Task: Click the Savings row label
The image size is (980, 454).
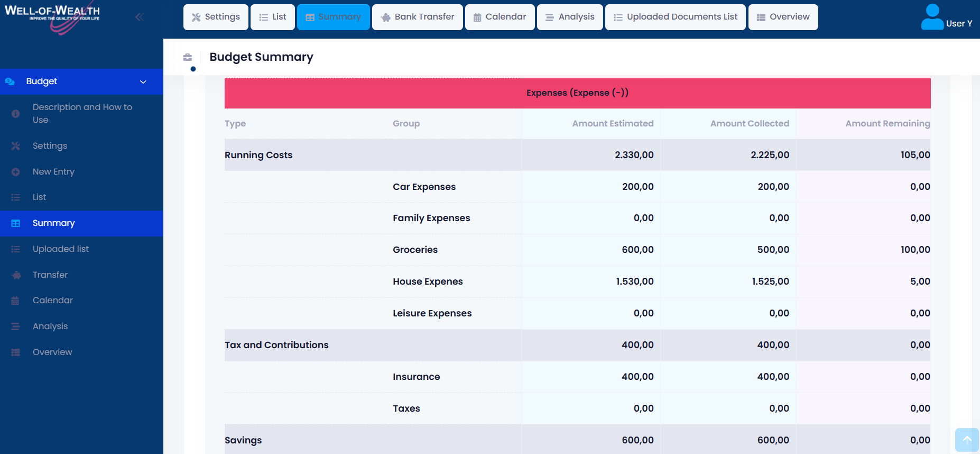Action: (x=243, y=440)
